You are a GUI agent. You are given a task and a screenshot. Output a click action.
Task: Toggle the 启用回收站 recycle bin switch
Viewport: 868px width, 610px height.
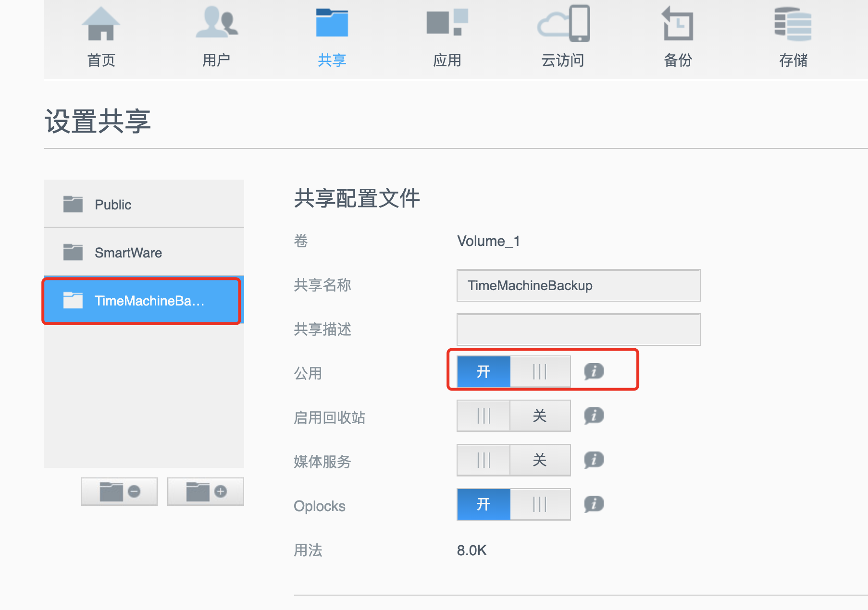(x=514, y=415)
